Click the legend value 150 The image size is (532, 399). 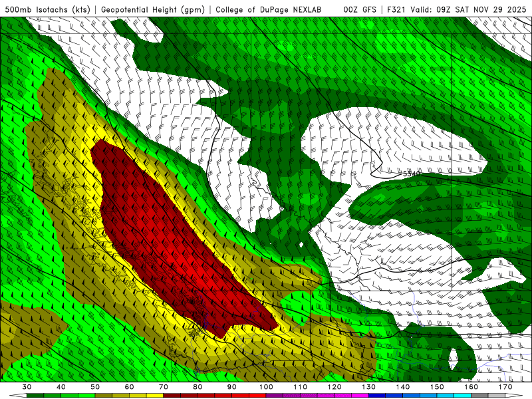(437, 387)
